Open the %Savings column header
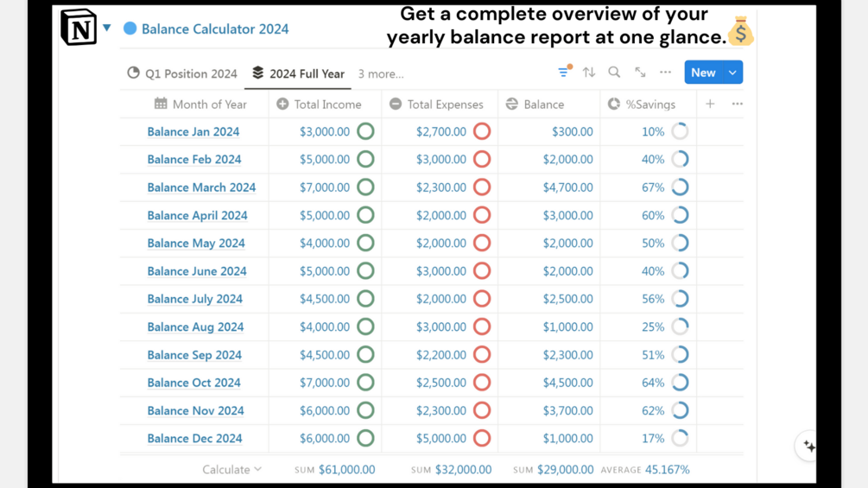The width and height of the screenshot is (868, 488). tap(642, 104)
